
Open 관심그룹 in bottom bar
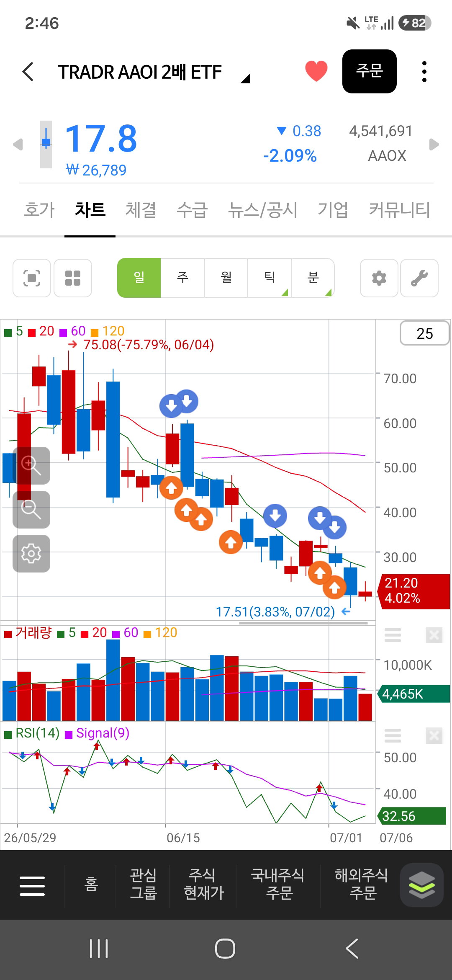pos(143,884)
